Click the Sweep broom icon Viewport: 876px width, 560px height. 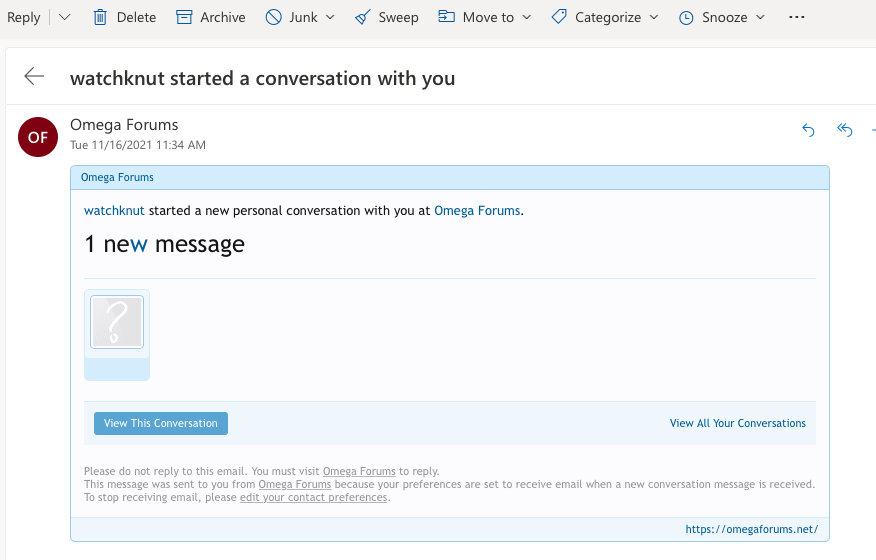tap(362, 17)
